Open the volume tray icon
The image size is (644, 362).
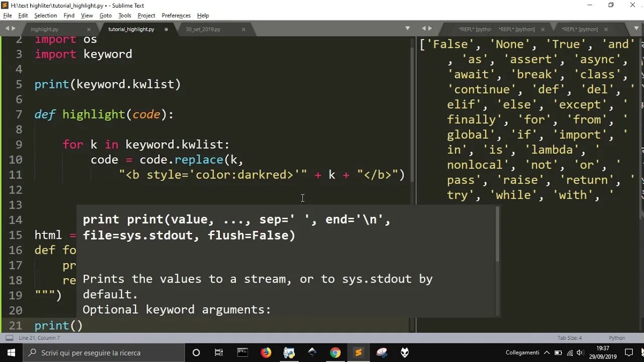(580, 352)
